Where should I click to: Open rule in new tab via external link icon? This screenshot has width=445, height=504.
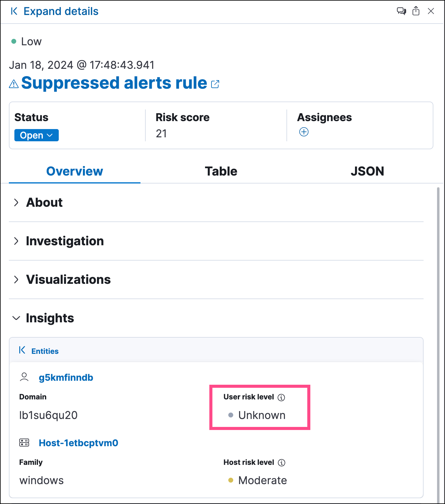click(215, 84)
